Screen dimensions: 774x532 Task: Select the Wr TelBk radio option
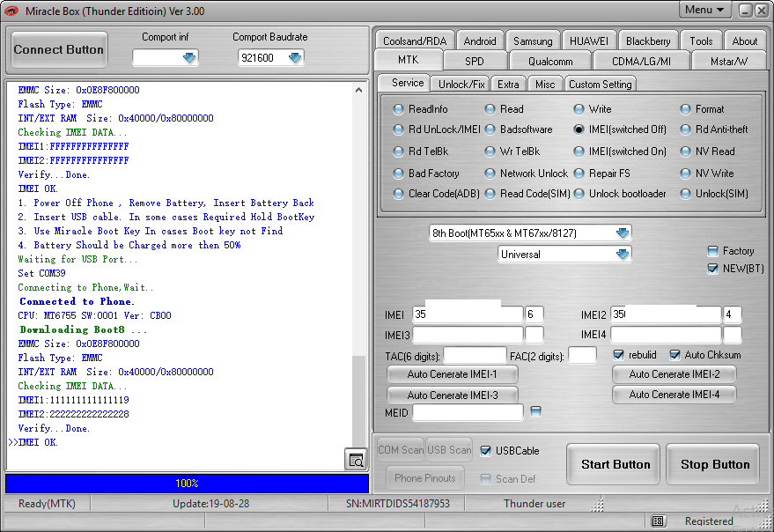coord(490,151)
